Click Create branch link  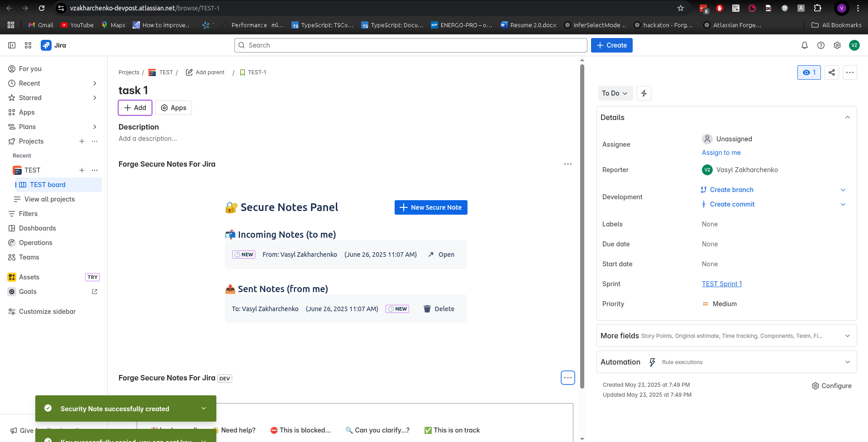tap(732, 190)
